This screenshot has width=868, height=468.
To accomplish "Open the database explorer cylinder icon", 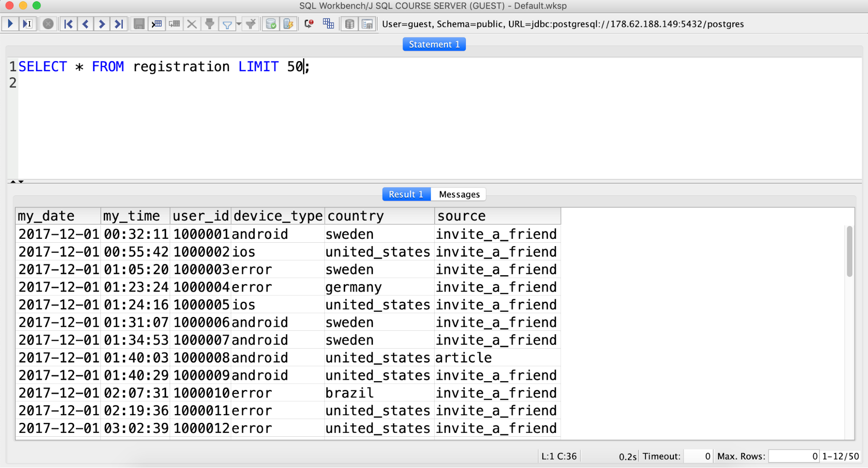I will tap(350, 24).
